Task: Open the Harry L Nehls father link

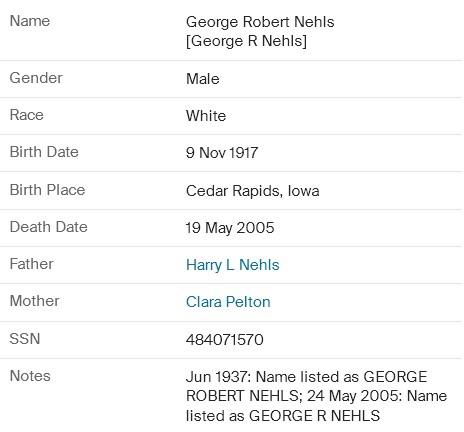Action: tap(233, 265)
